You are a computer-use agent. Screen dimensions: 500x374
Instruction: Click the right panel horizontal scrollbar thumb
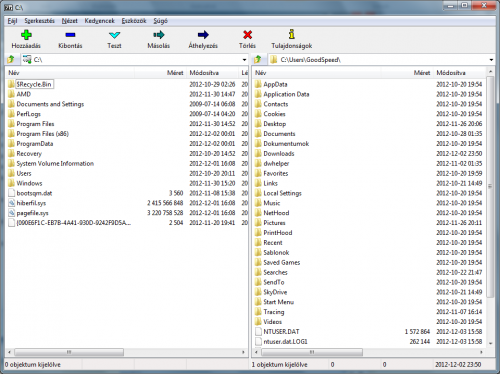coord(312,352)
